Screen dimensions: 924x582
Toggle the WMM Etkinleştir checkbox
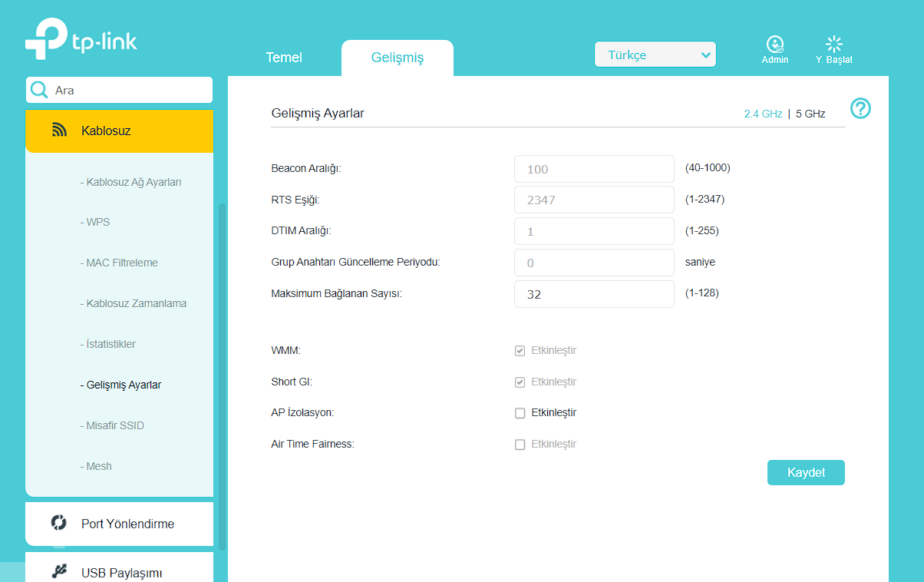click(x=520, y=351)
